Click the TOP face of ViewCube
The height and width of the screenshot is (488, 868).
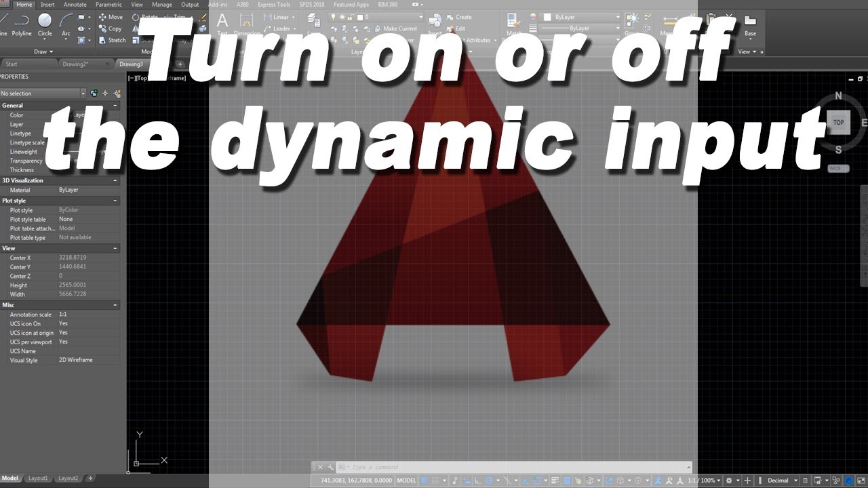pos(839,122)
